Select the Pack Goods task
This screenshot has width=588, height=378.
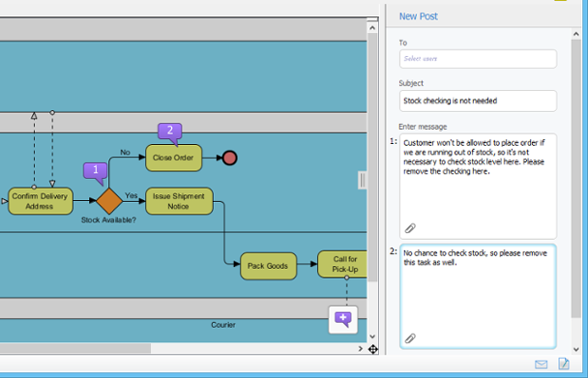(268, 266)
